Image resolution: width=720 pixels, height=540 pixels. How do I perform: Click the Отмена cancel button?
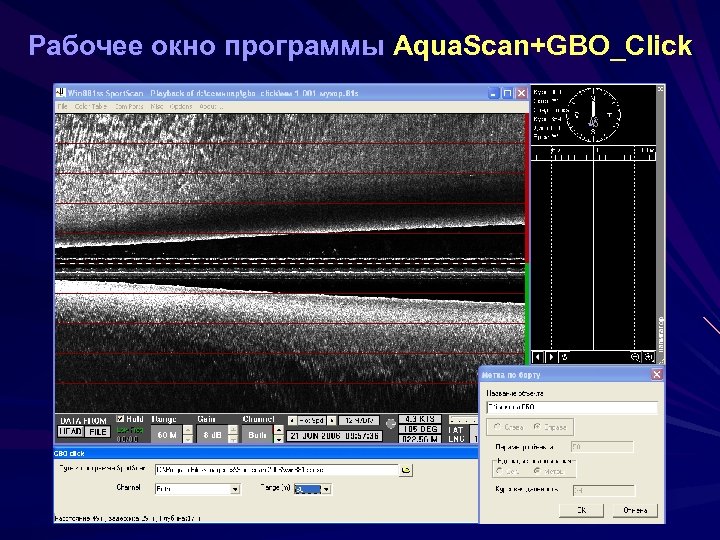point(635,510)
